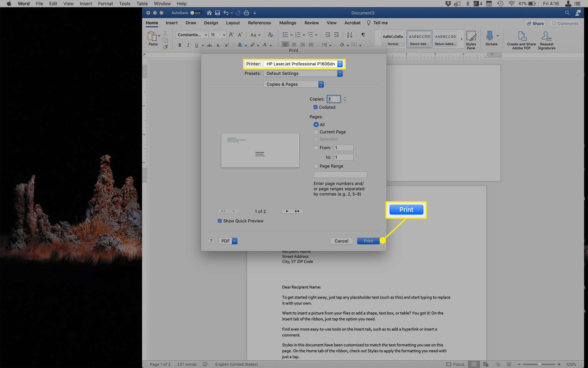Click the Copies number input field
This screenshot has height=368, width=588.
(x=334, y=98)
